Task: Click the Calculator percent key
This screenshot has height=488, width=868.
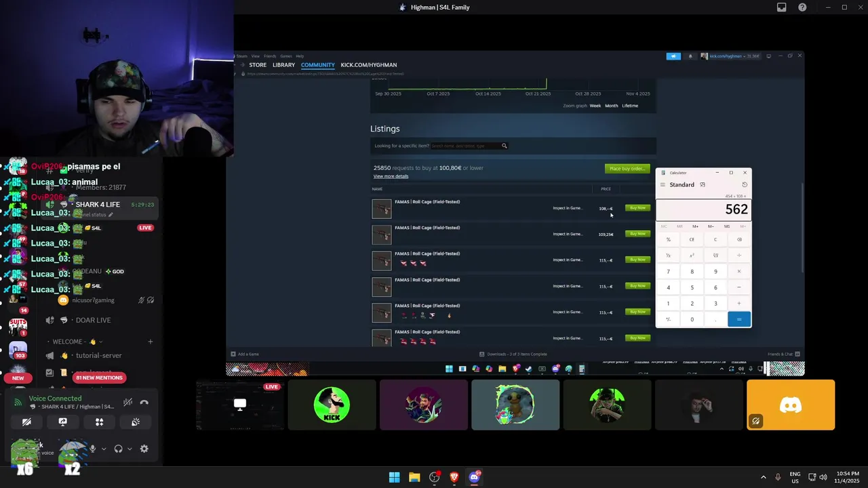Action: [x=668, y=239]
